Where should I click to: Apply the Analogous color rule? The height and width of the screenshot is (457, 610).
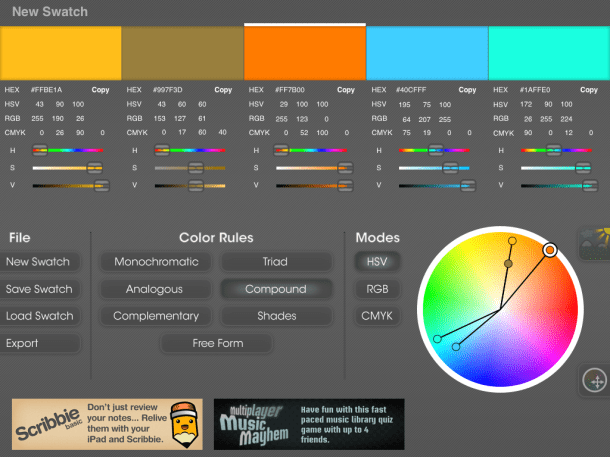(156, 289)
